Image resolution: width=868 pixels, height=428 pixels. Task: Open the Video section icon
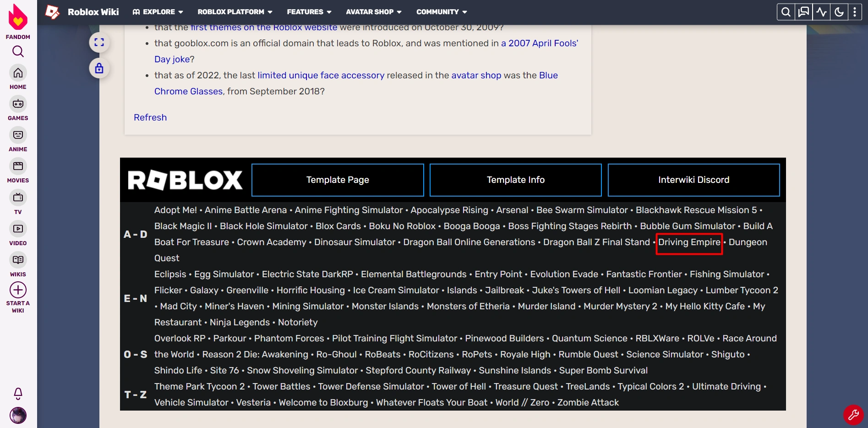click(17, 229)
